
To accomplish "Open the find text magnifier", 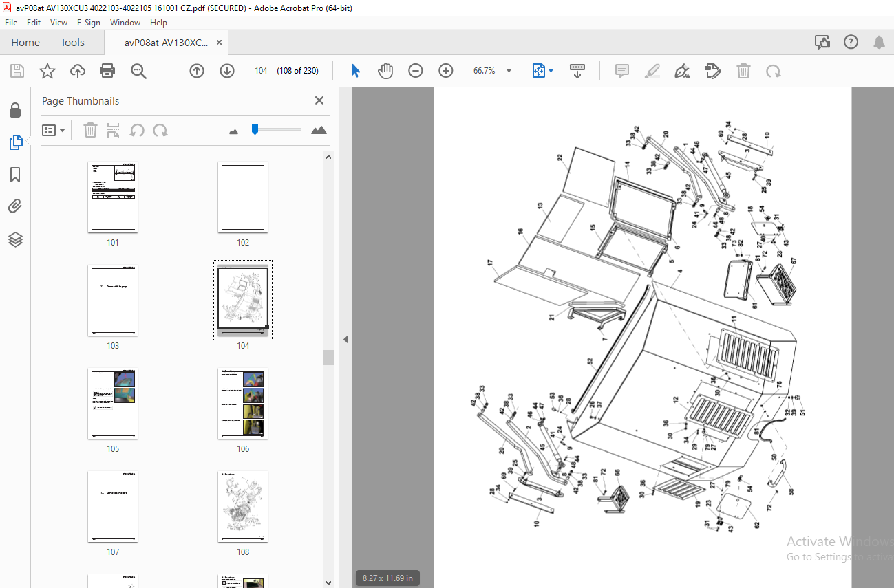I will [x=138, y=71].
